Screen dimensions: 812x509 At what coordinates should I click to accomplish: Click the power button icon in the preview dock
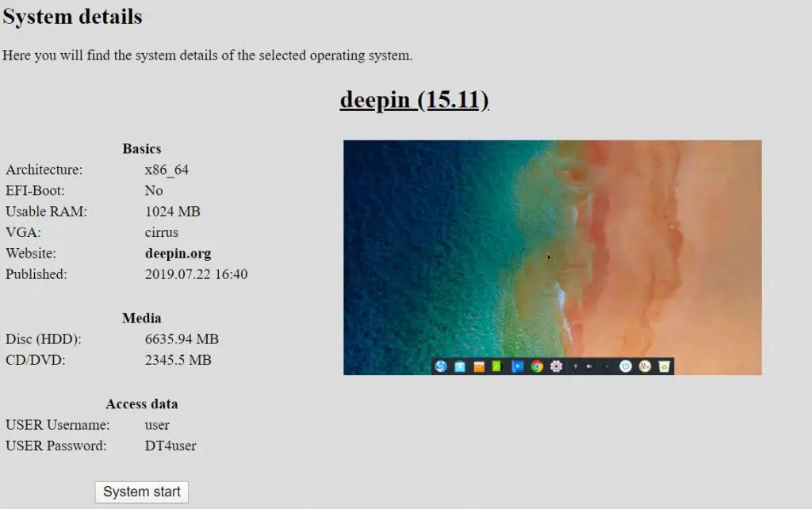tap(626, 366)
